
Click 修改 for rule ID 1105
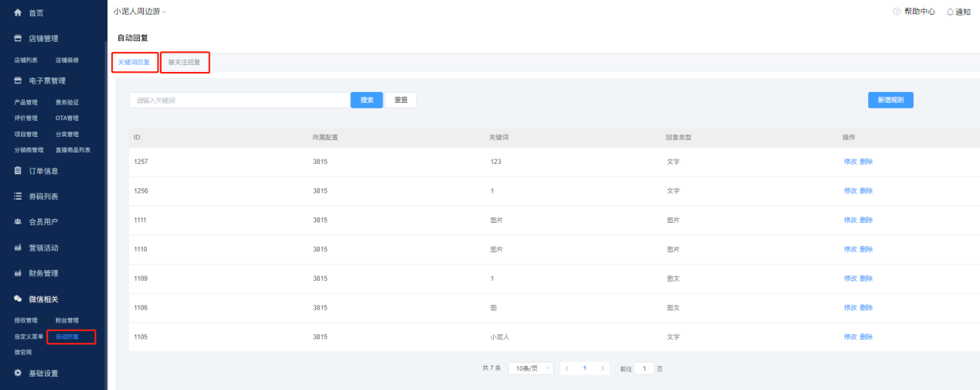[x=850, y=337]
